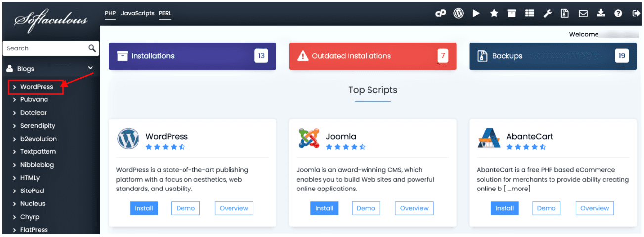Click the WordPress star rating

click(x=165, y=147)
